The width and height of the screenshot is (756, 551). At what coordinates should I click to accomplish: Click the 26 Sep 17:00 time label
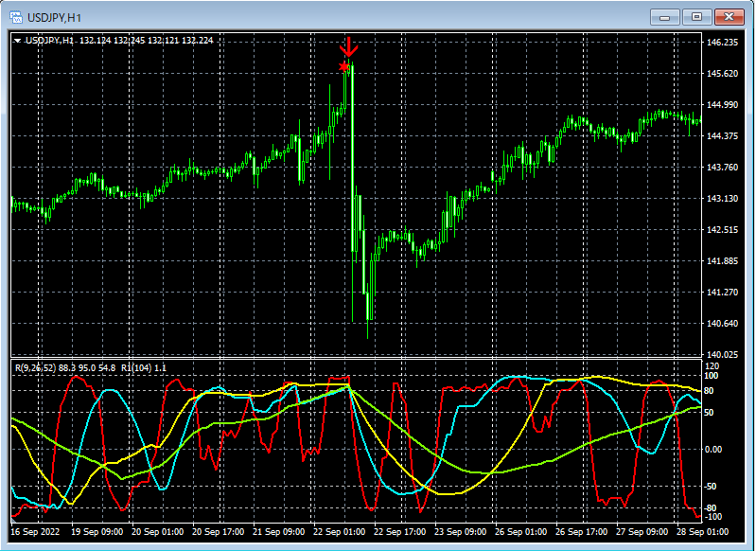(582, 532)
